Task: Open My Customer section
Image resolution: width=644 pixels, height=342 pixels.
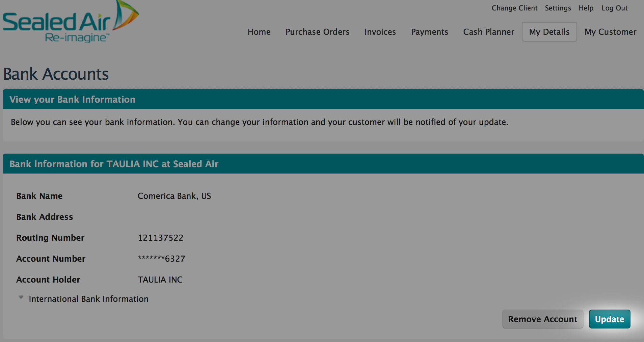Action: [610, 32]
